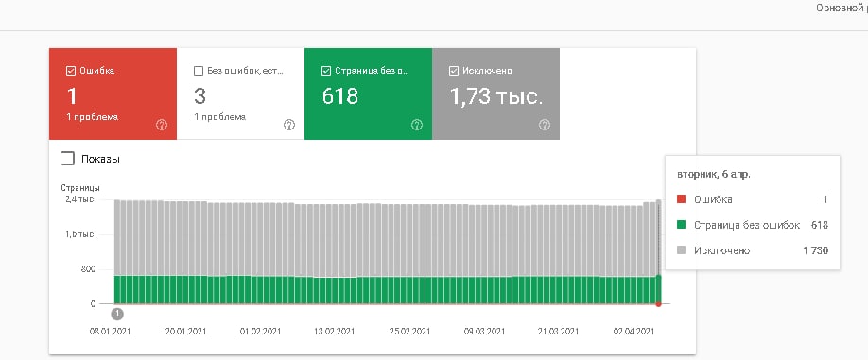The image size is (868, 360).
Task: Click the 25.02.2021 axis date label
Action: click(x=409, y=332)
